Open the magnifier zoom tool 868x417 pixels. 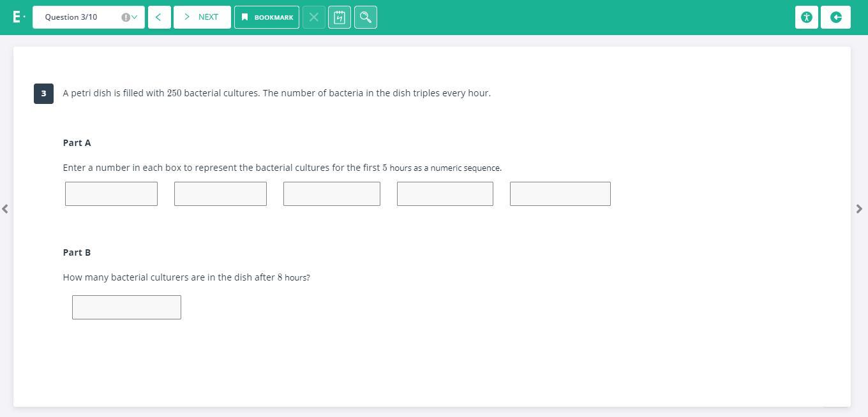[366, 17]
